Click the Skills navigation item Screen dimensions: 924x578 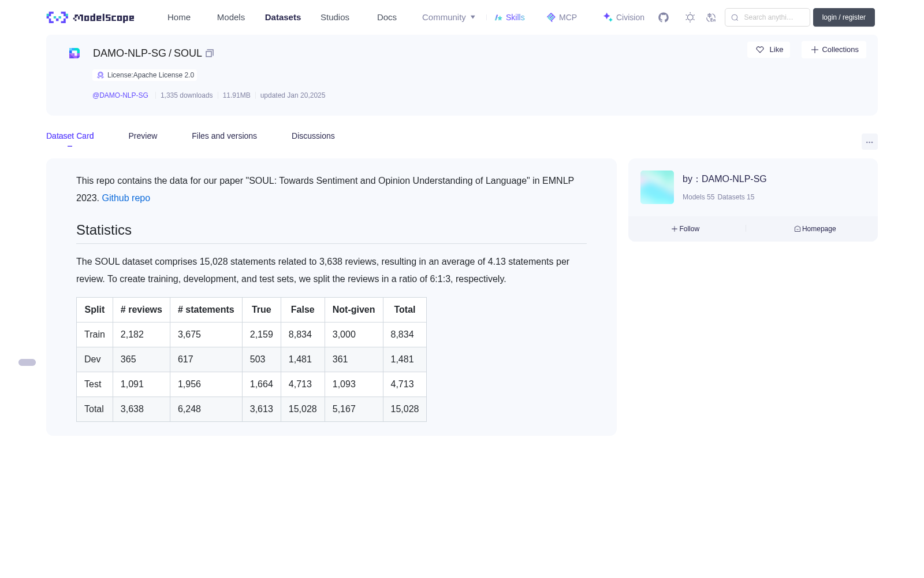(509, 17)
